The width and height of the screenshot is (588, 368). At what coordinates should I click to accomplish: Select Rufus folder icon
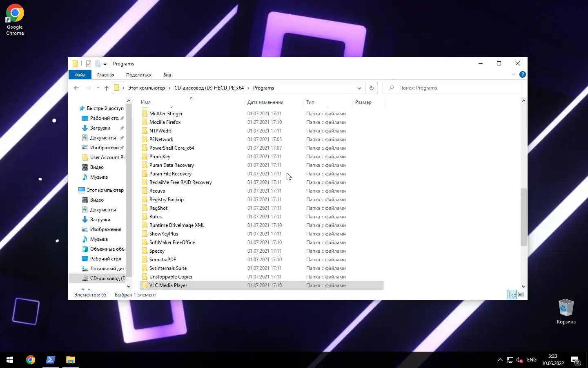click(x=145, y=217)
